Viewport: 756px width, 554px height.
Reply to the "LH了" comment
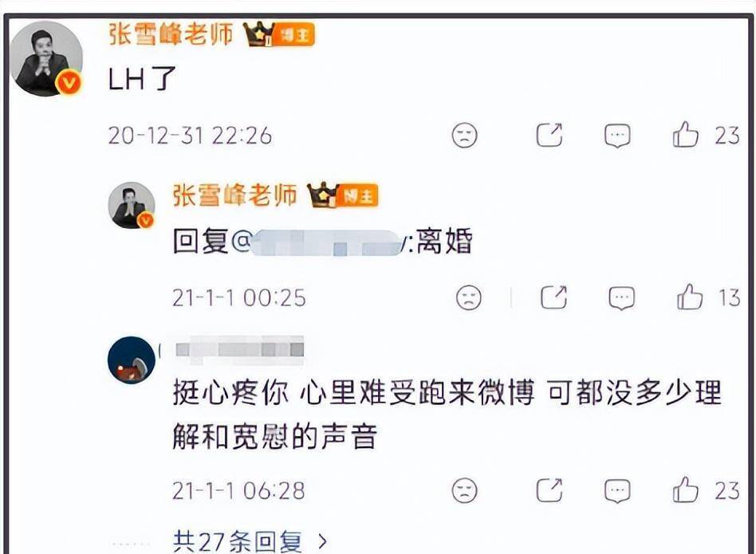pos(617,136)
